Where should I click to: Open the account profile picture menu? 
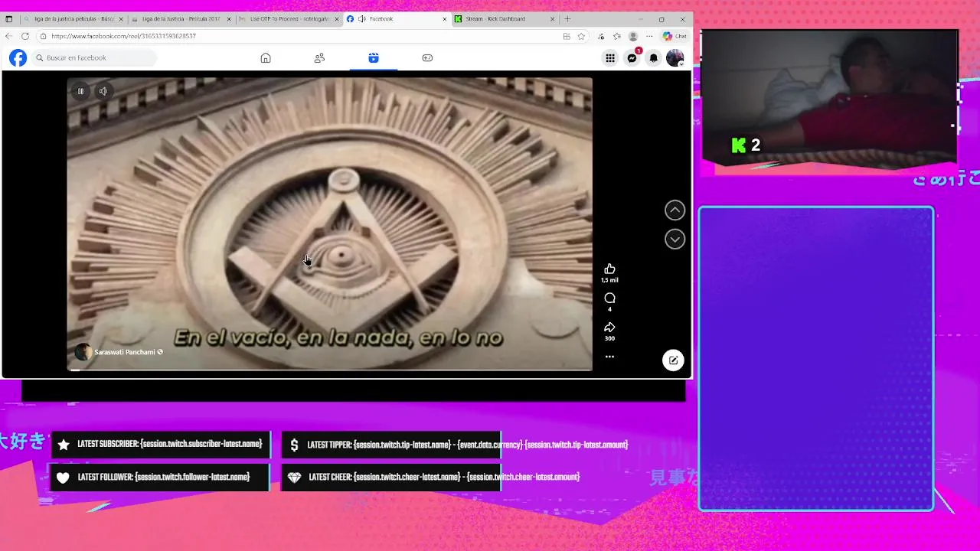tap(675, 58)
